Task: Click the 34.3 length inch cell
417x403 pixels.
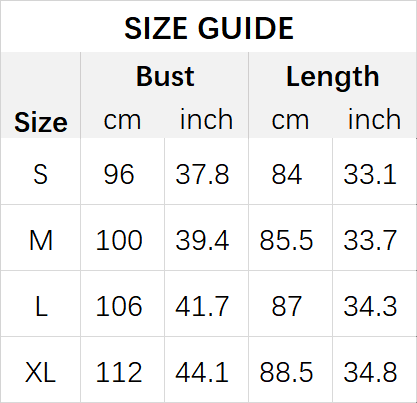Action: coord(370,306)
